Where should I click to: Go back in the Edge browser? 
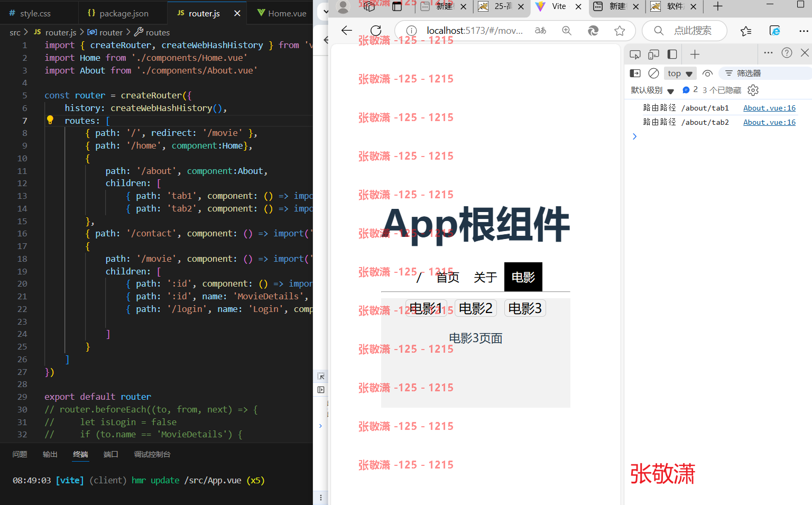tap(347, 31)
